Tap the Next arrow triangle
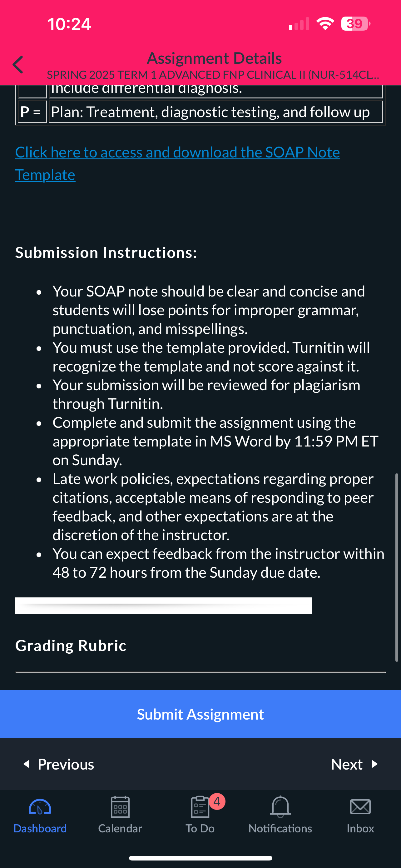Viewport: 401px width, 868px height. (374, 764)
